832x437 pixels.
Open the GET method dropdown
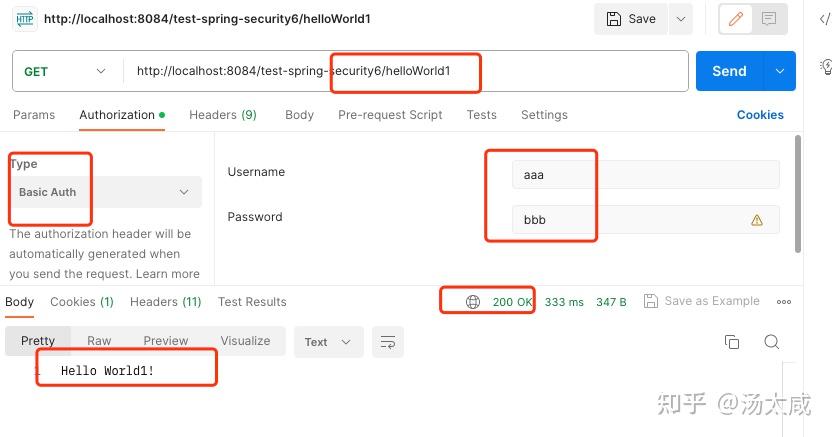pyautogui.click(x=65, y=71)
